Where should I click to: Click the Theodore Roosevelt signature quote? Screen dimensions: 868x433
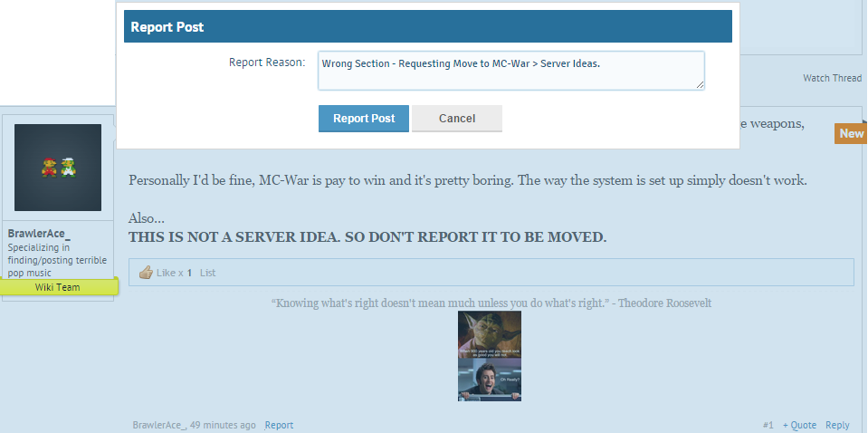[x=497, y=303]
